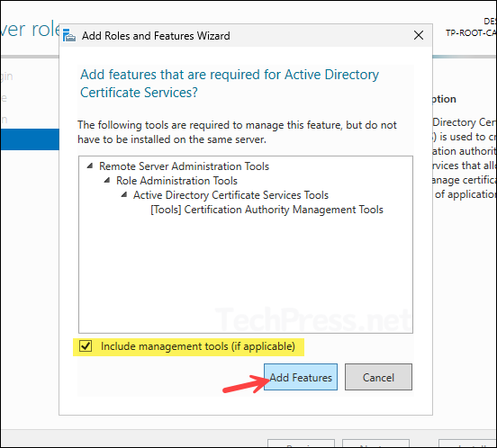Collapse Remote Server Administration Tools node

[x=90, y=166]
